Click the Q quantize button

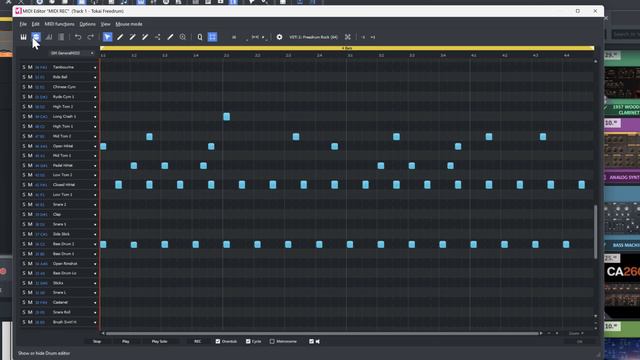200,37
